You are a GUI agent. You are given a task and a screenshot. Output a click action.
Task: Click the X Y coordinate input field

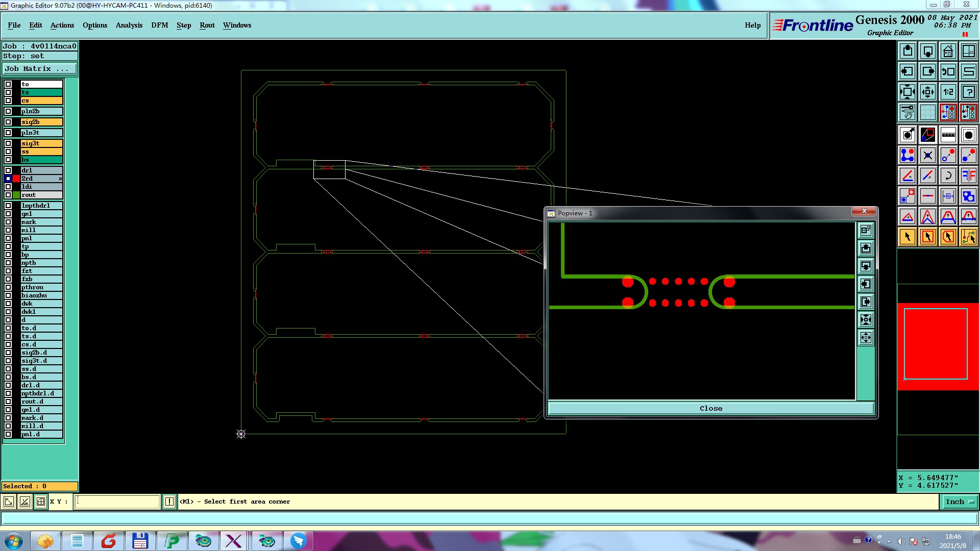pyautogui.click(x=117, y=502)
